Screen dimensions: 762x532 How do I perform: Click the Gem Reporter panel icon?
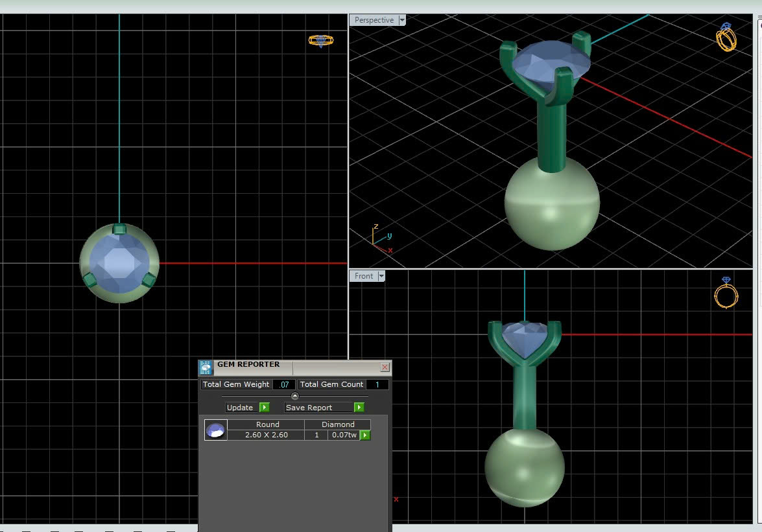coord(206,368)
